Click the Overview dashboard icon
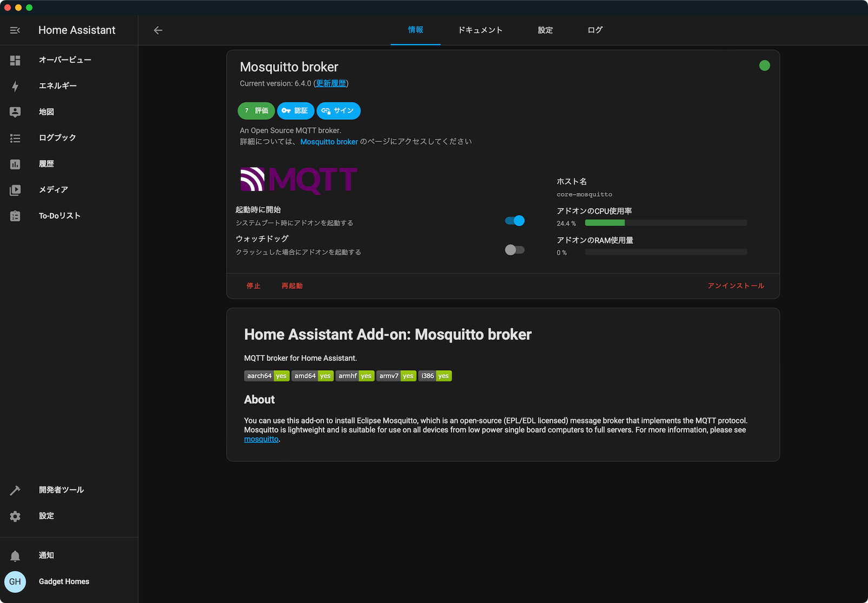 click(15, 60)
